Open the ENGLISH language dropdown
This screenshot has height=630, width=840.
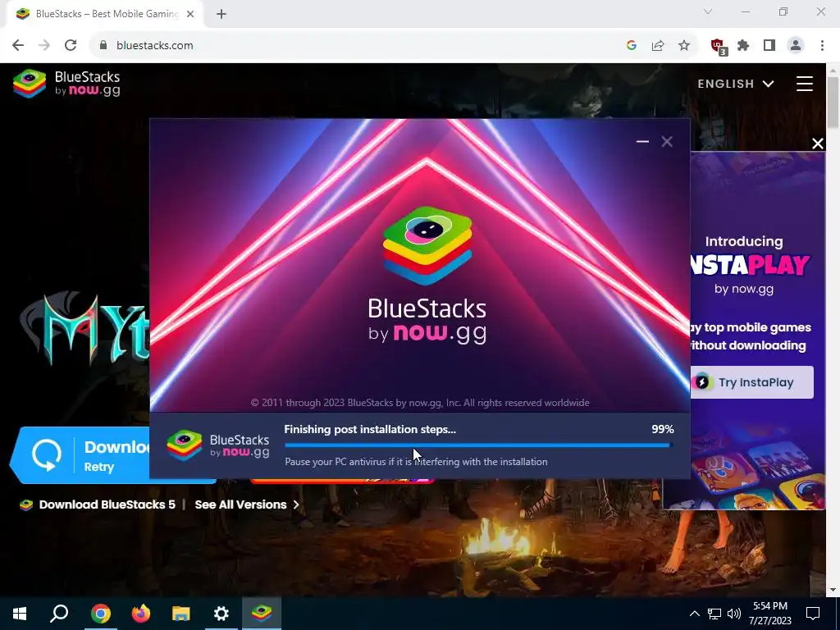pos(736,84)
